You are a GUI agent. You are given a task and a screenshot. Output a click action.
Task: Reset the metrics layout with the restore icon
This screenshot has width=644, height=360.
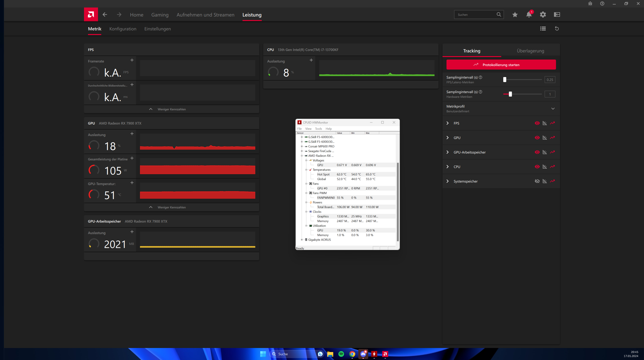coord(557,29)
